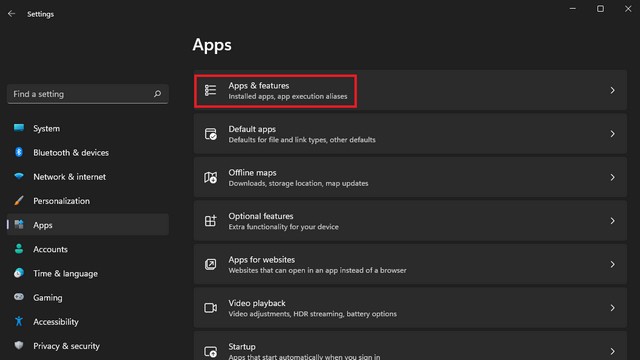This screenshot has width=640, height=360.
Task: Open the Startup page
Action: [x=410, y=346]
